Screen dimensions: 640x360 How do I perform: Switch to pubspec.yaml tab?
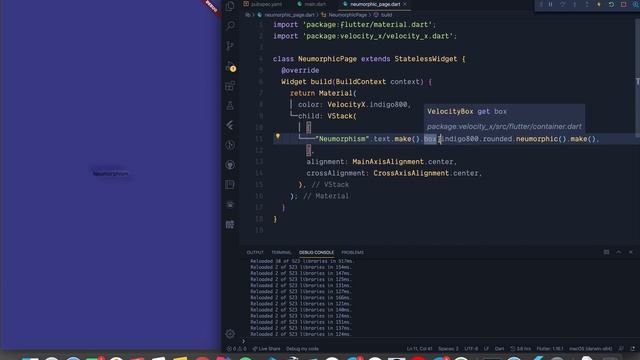pyautogui.click(x=262, y=4)
